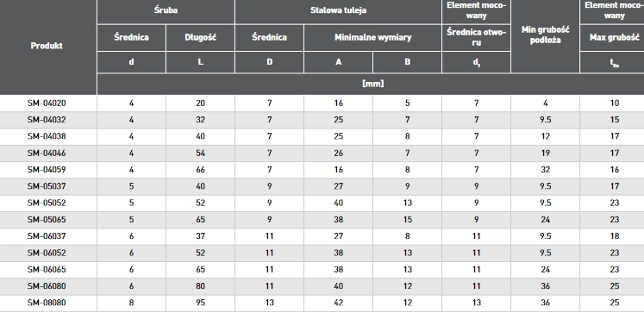Click the SM-05065 product cell
This screenshot has height=313, width=644.
(x=47, y=219)
